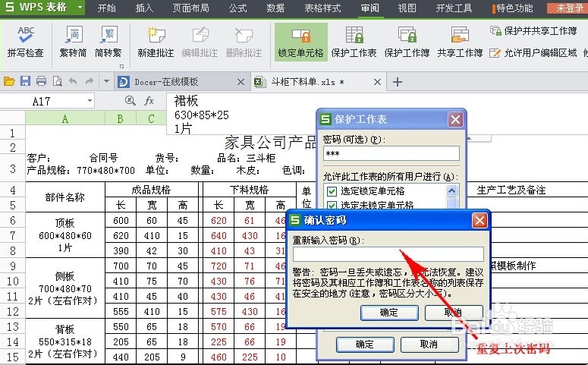The image size is (588, 365).
Task: Expand the quick access toolbar dropdown arrow
Action: 106,81
